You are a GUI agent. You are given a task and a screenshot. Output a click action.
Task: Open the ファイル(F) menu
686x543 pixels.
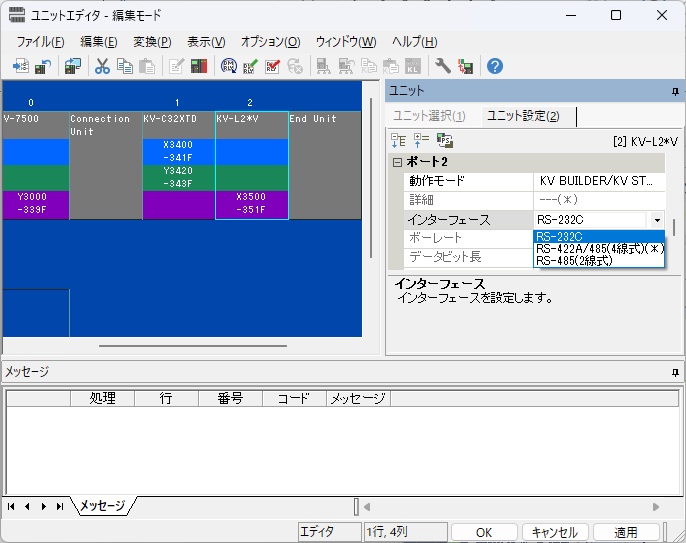[x=40, y=41]
